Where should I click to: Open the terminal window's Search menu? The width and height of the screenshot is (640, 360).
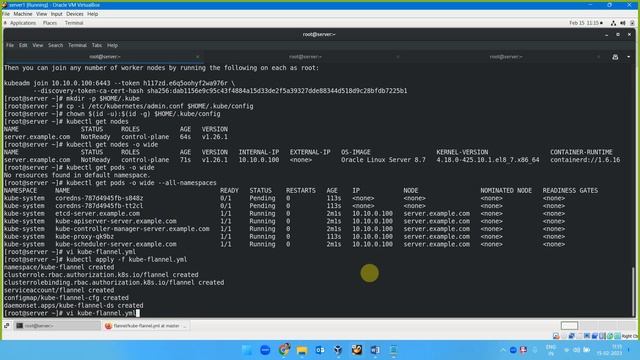click(x=56, y=45)
